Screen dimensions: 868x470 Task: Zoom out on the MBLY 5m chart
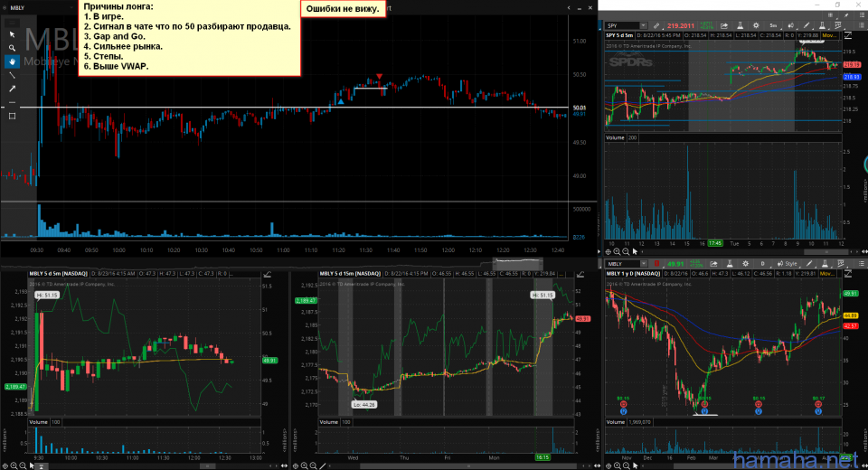coord(23,465)
